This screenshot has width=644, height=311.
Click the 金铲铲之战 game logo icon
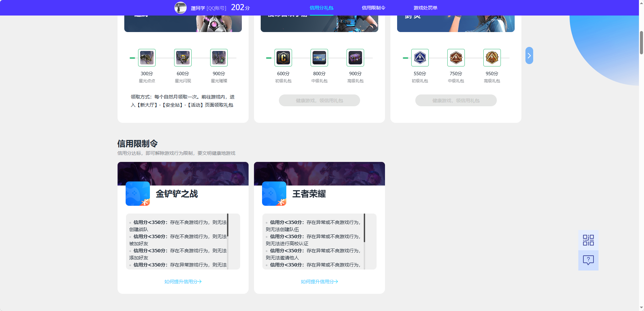coord(138,194)
